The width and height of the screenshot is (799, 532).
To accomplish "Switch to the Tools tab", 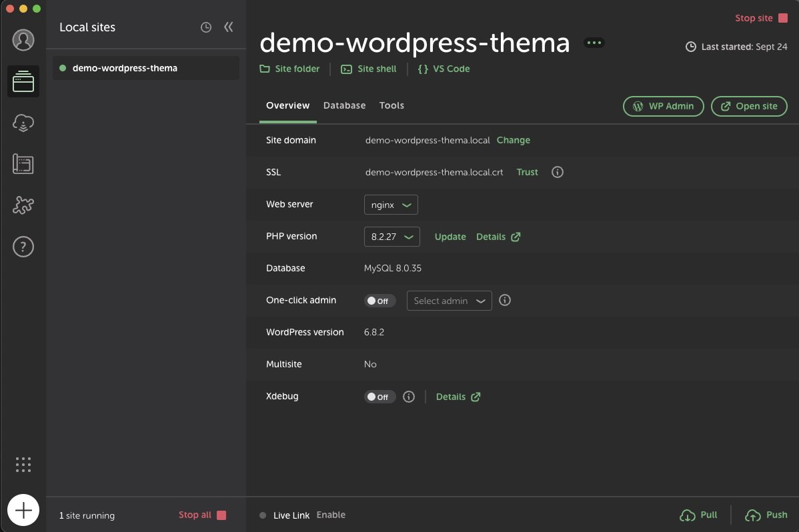I will pos(391,105).
